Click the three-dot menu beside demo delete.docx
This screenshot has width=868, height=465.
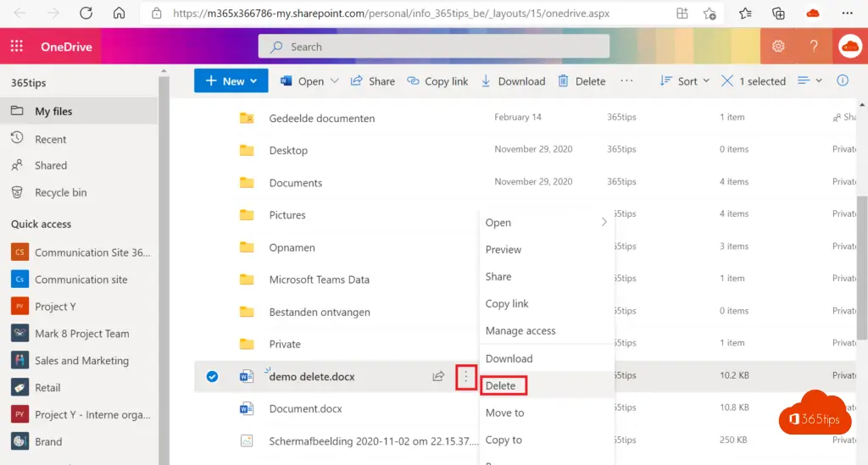click(466, 377)
